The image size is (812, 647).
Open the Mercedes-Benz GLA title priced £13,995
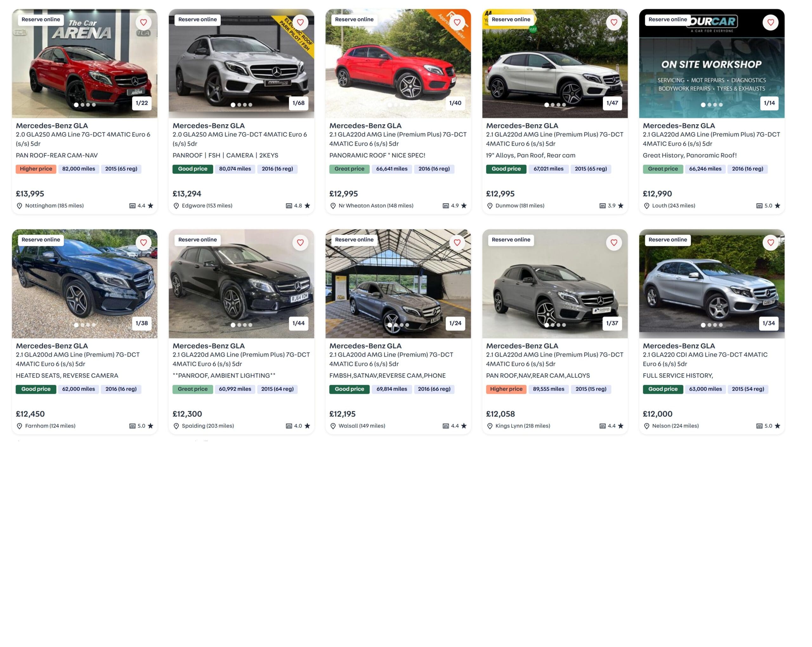(x=52, y=125)
